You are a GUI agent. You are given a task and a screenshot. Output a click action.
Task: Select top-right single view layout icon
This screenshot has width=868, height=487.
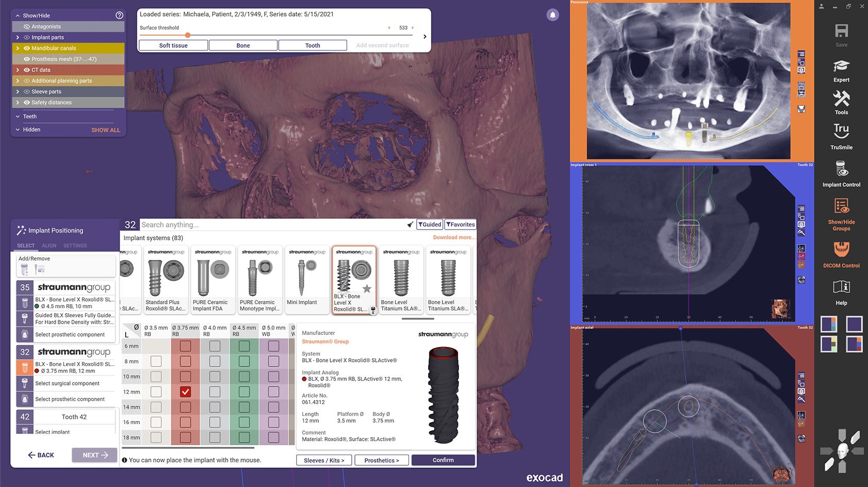(x=854, y=324)
